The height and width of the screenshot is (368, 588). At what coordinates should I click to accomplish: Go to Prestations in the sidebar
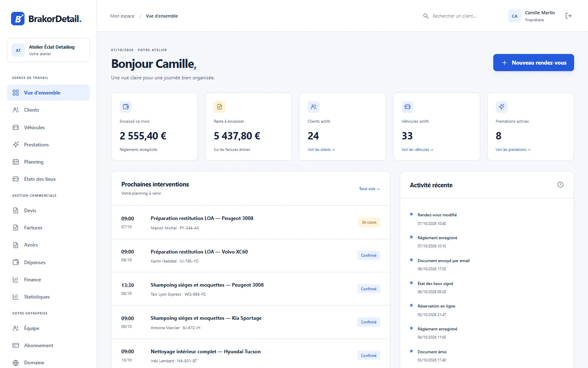[48, 144]
